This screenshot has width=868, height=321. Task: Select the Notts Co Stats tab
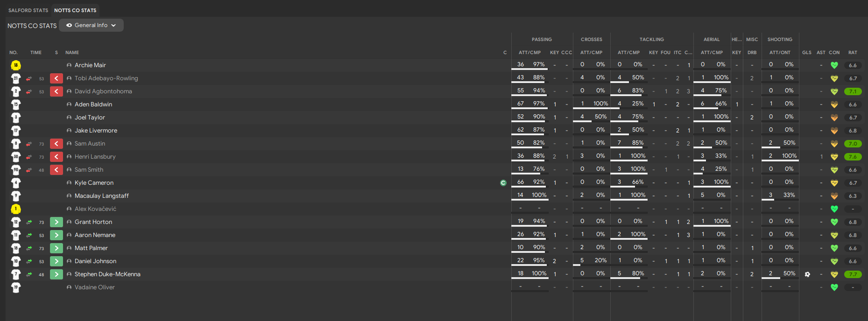pyautogui.click(x=75, y=10)
